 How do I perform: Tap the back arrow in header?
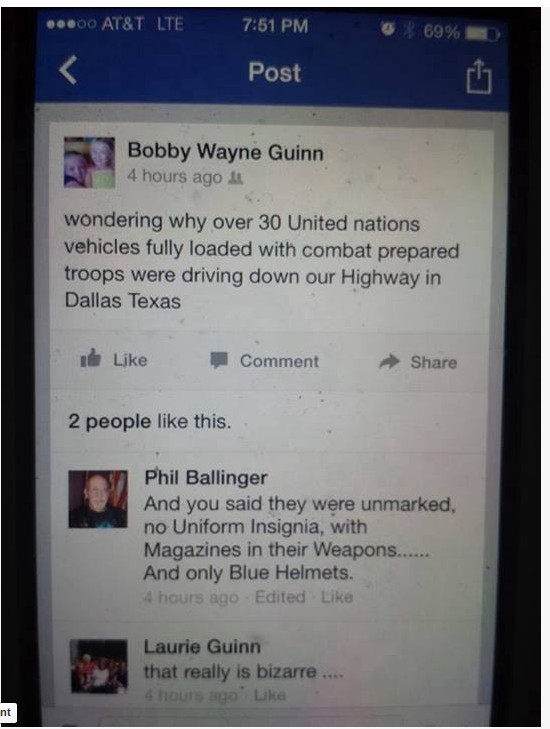68,71
